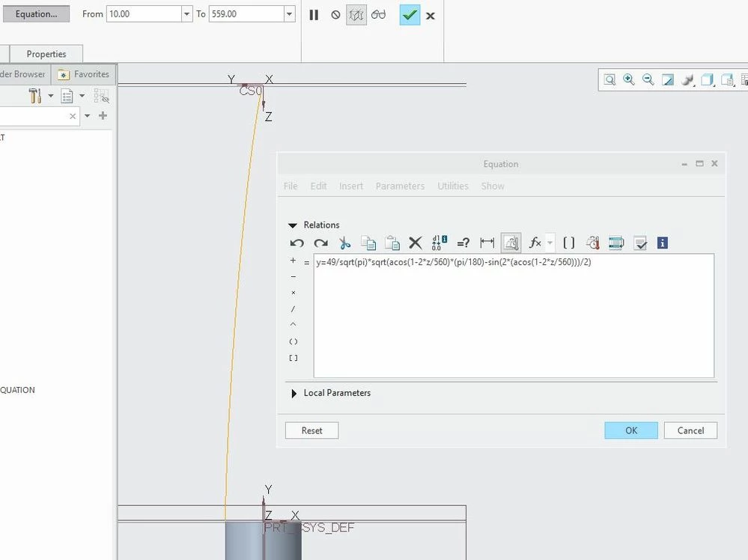Open the Utilities menu in Equation dialog
The width and height of the screenshot is (748, 560).
pos(453,186)
